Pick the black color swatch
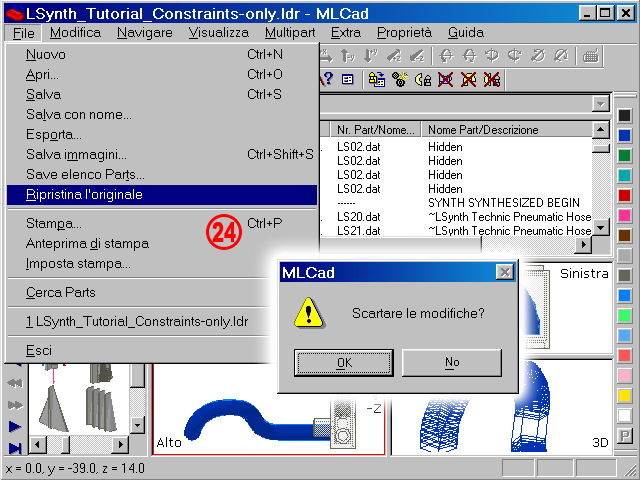This screenshot has height=480, width=640. pyautogui.click(x=624, y=116)
